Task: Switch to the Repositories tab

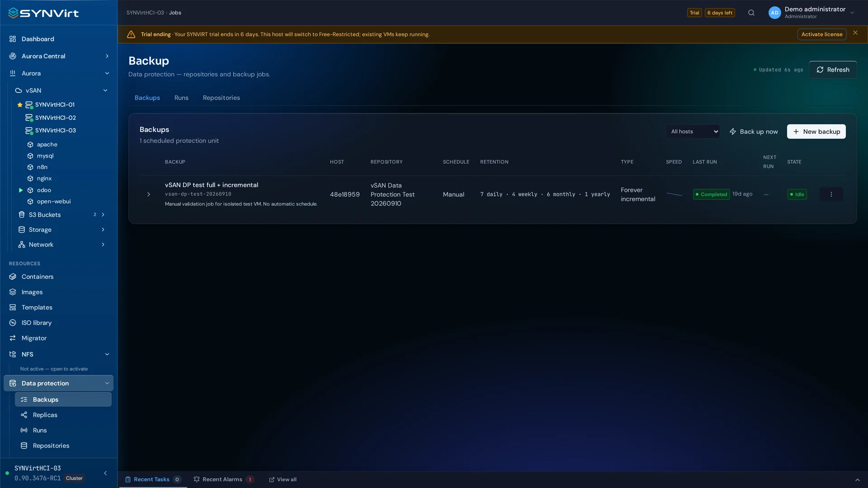Action: click(x=221, y=98)
